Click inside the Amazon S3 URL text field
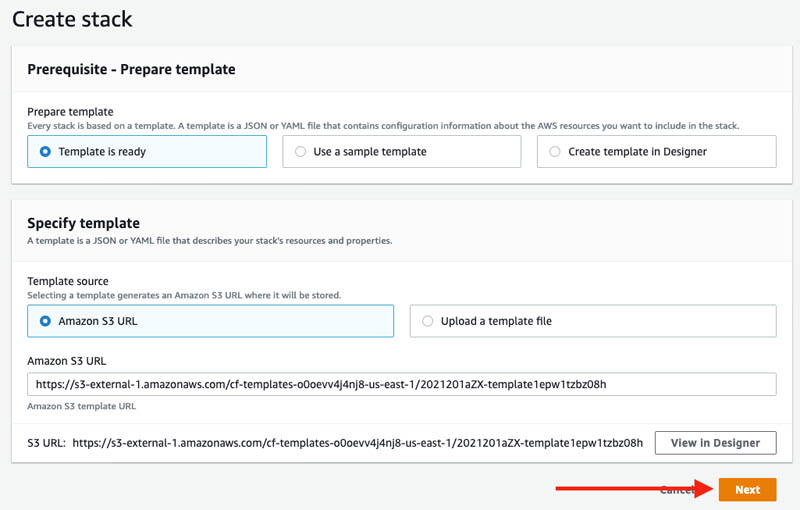The height and width of the screenshot is (510, 800). click(x=402, y=384)
